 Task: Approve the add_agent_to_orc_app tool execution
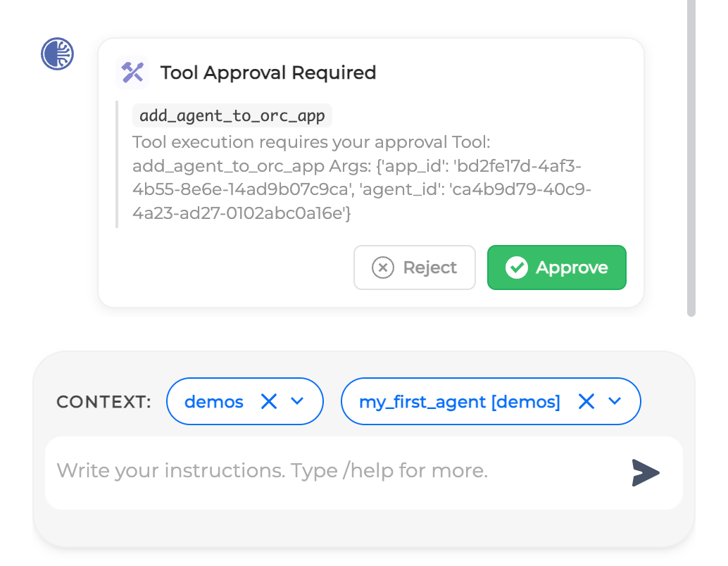click(x=557, y=268)
